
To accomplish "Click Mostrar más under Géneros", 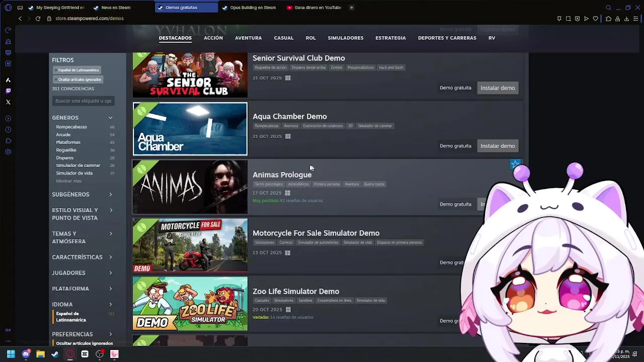I will pos(69,181).
